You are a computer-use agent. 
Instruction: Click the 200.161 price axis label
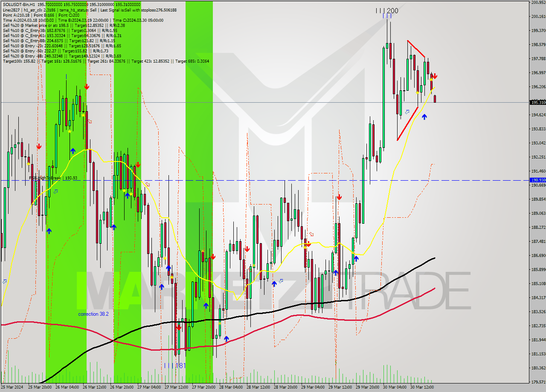point(538,16)
